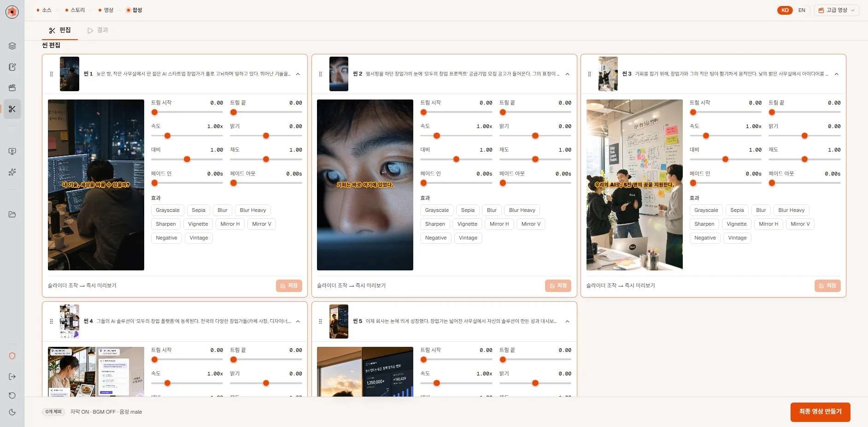Toggle Grayscale effect in 씬 1
Viewport: 868px width, 427px height.
(168, 211)
